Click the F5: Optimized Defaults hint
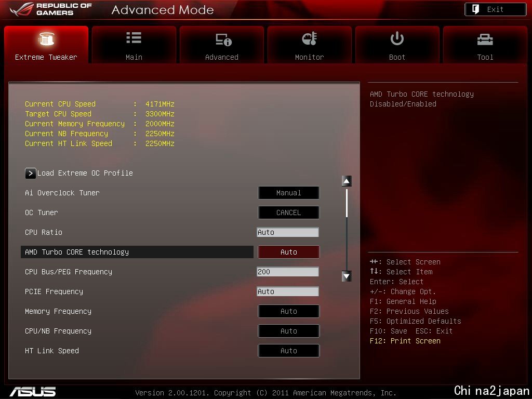Screen dimensions: 532x399 416,321
